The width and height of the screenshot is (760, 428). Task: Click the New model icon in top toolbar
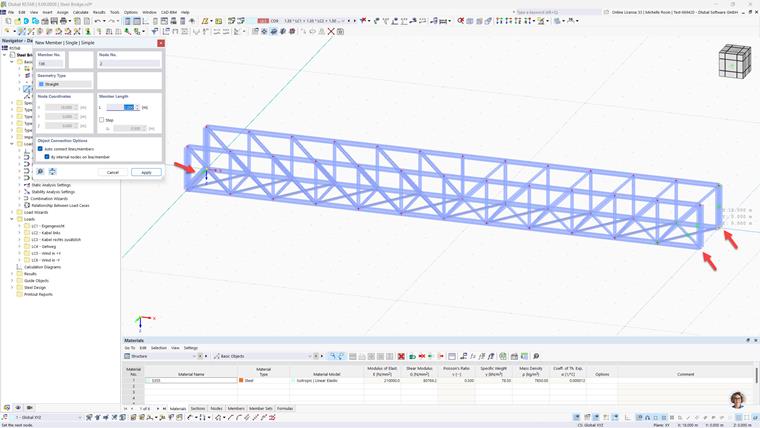[8, 21]
